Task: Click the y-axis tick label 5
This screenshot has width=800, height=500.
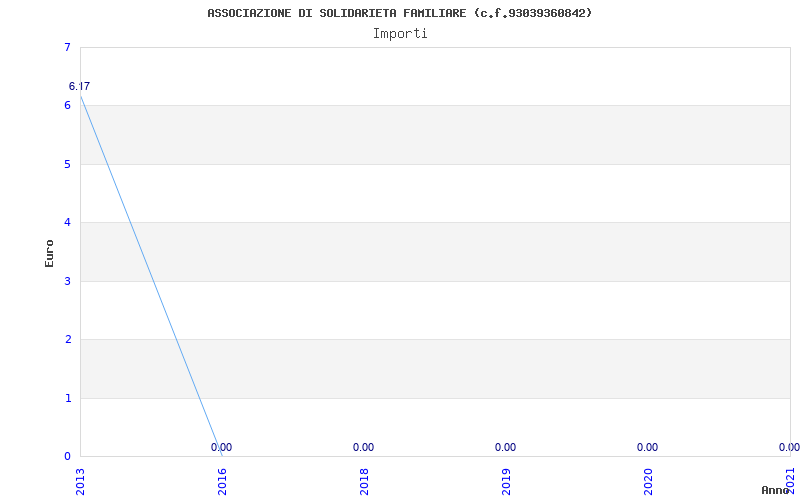Action: tap(67, 164)
